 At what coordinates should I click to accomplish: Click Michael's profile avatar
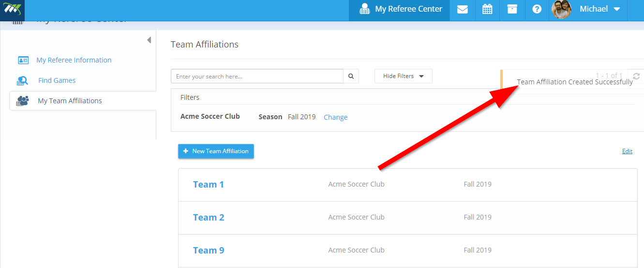click(562, 9)
